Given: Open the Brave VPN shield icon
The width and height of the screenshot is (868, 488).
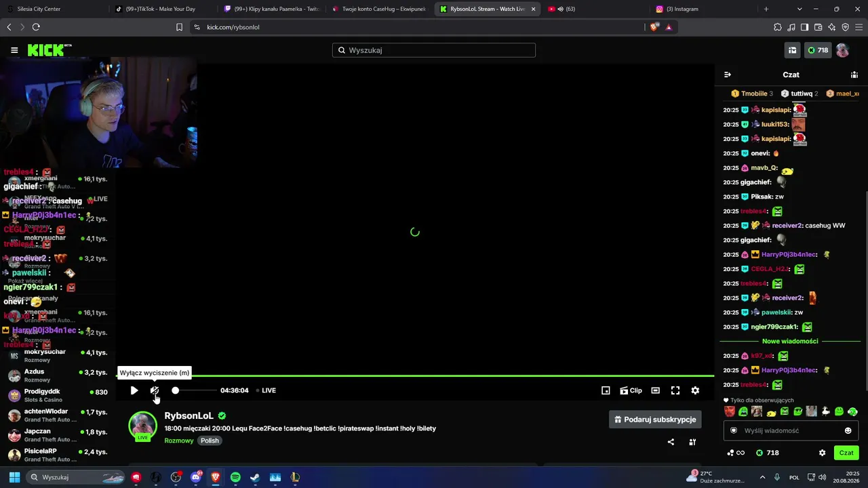Looking at the screenshot, I should click(x=845, y=27).
